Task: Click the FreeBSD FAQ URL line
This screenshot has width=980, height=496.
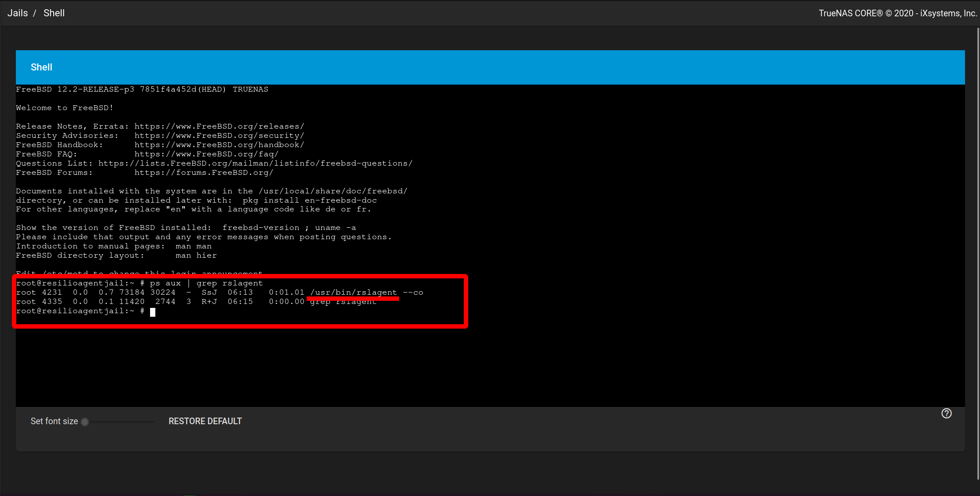Action: coord(206,154)
